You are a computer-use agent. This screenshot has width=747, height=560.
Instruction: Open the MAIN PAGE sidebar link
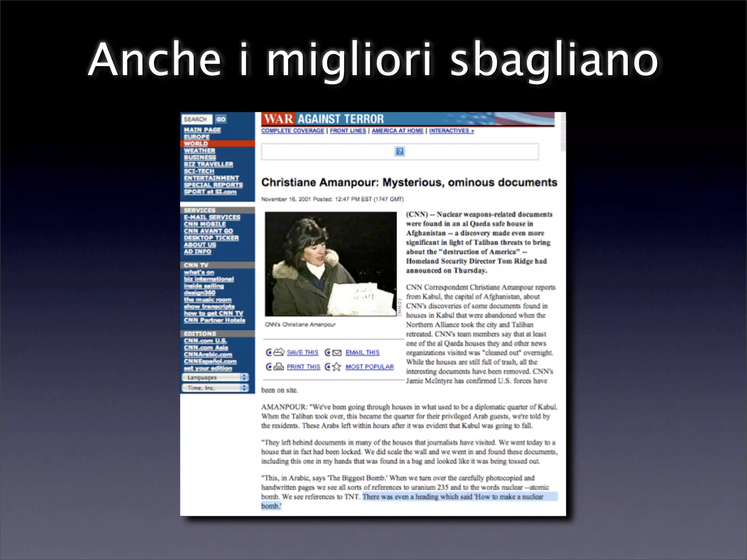tap(202, 130)
